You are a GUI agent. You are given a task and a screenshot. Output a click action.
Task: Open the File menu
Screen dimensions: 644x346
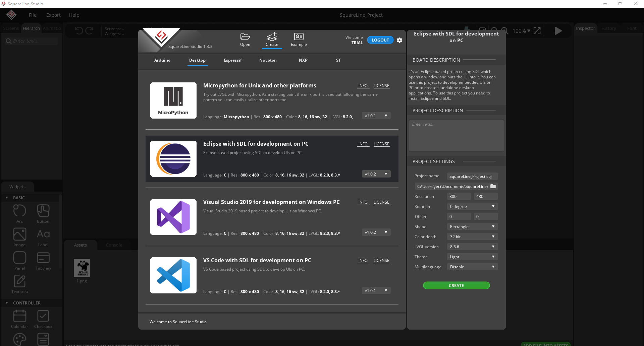(33, 15)
